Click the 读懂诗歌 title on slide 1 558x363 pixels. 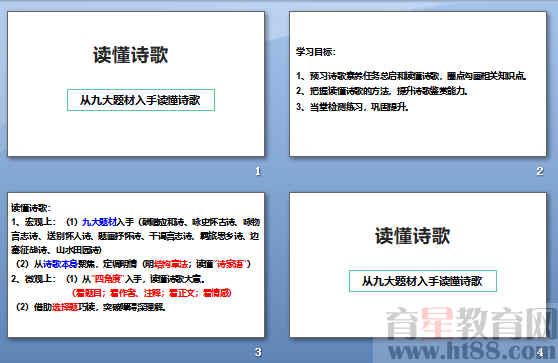[131, 55]
